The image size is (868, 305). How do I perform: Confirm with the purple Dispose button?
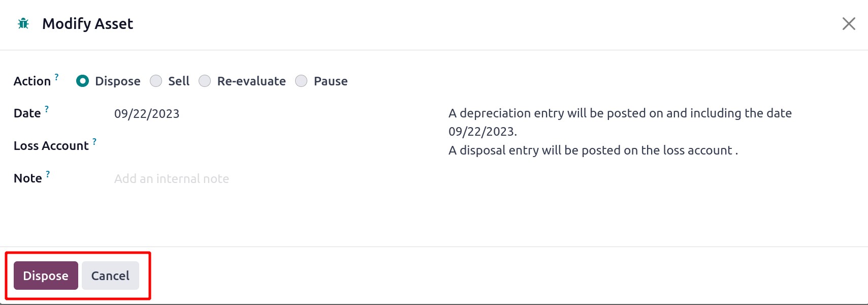click(46, 276)
